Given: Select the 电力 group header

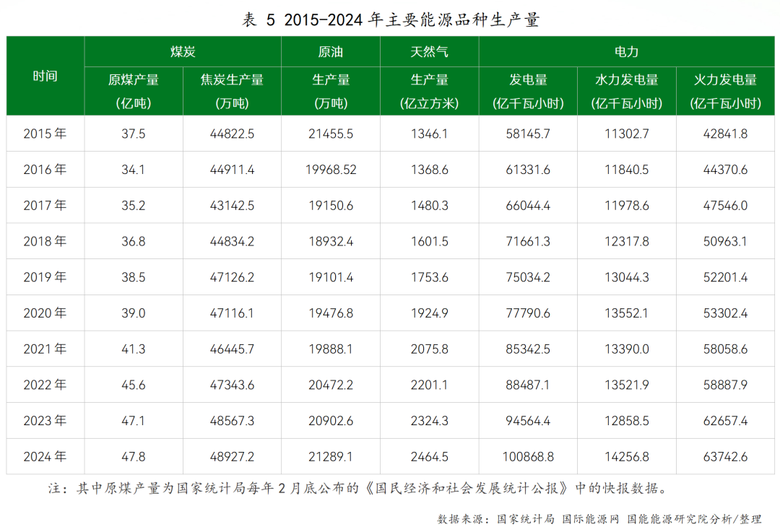Looking at the screenshot, I should 626,52.
